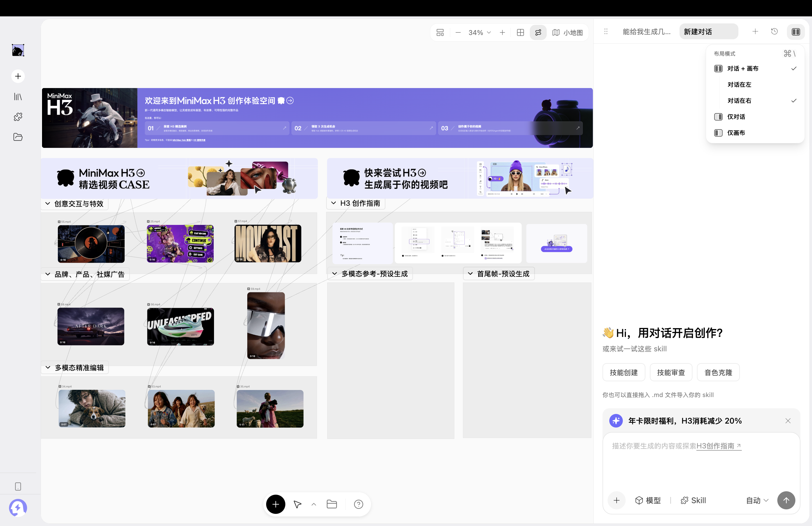Viewport: 812px width, 526px height.
Task: Collapse the 品牌、产品、社媒广告 group
Action: (x=48, y=274)
